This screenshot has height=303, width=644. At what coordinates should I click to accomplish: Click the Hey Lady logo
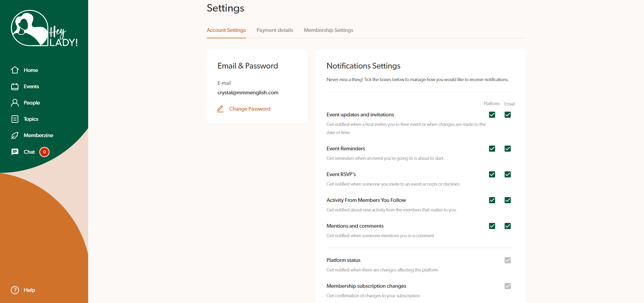coord(44,29)
